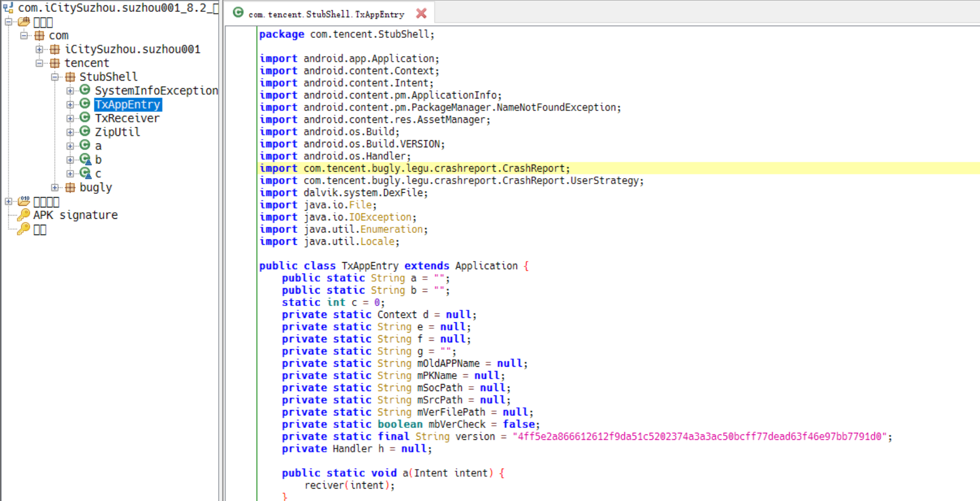The image size is (980, 501).
Task: Select the com package in tree
Action: pos(58,36)
